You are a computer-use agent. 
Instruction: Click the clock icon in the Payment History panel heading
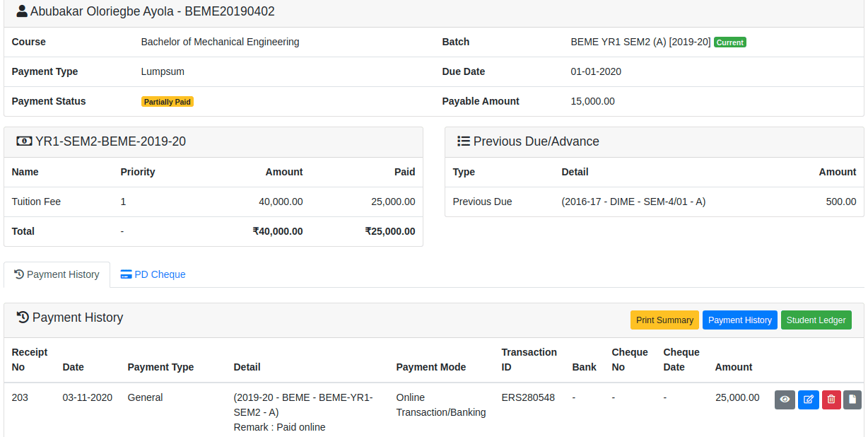23,318
